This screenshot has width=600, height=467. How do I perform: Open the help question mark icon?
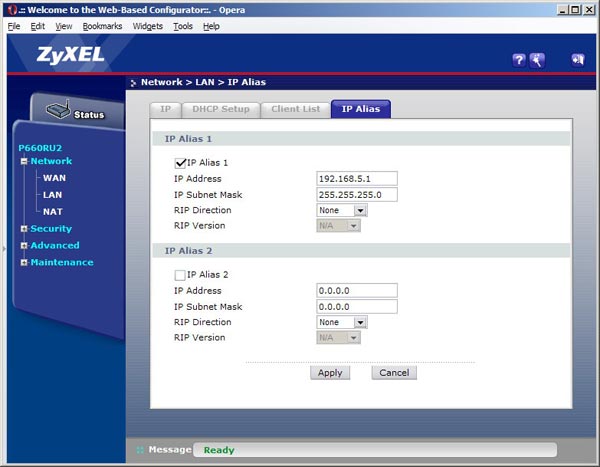click(x=518, y=60)
